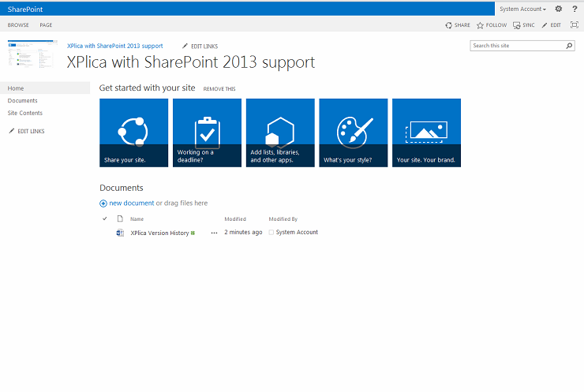Click the new document plus icon

point(103,203)
